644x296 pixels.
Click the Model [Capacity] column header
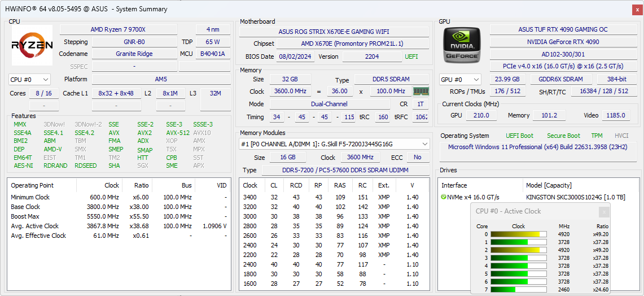581,185
